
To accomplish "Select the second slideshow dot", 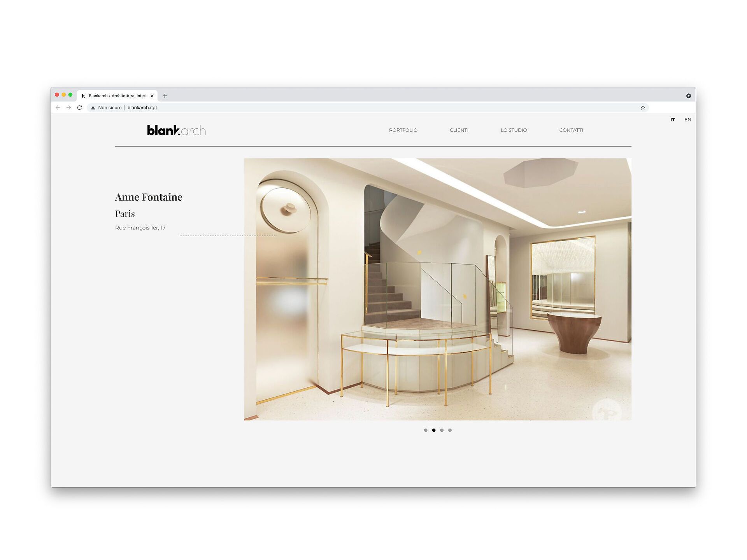I will coord(434,430).
